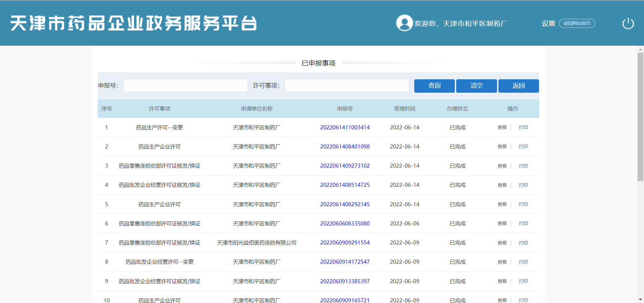Click 查看 for row 1
Image resolution: width=644 pixels, height=303 pixels.
[x=502, y=128]
